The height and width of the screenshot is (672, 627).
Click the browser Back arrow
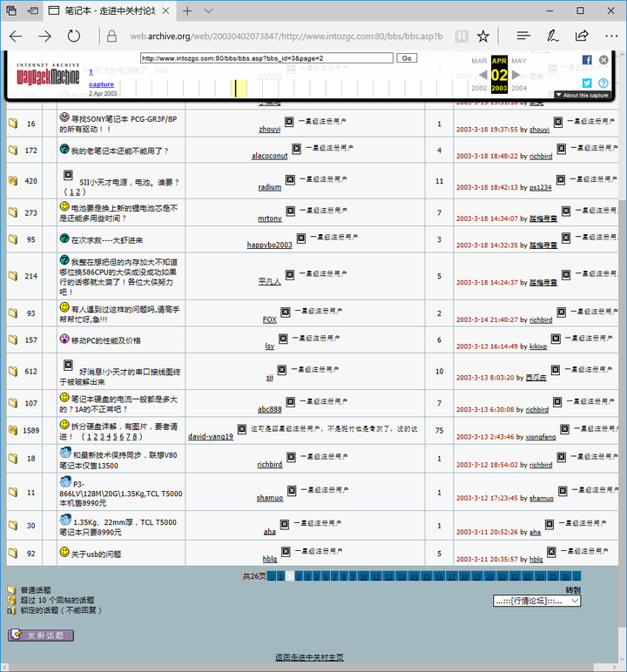16,36
